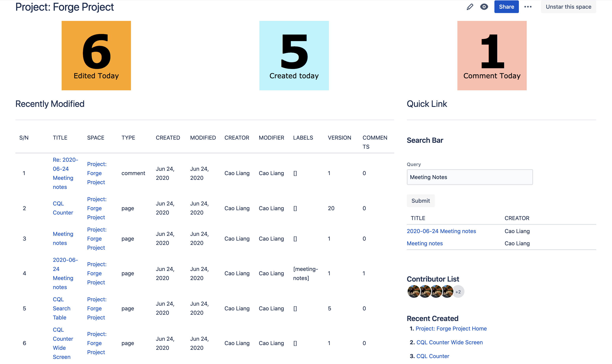
Task: Click the Query search input field
Action: (x=469, y=177)
